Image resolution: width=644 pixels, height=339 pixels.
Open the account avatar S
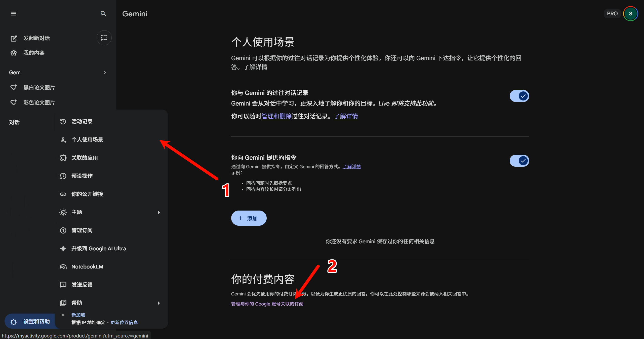(x=630, y=14)
